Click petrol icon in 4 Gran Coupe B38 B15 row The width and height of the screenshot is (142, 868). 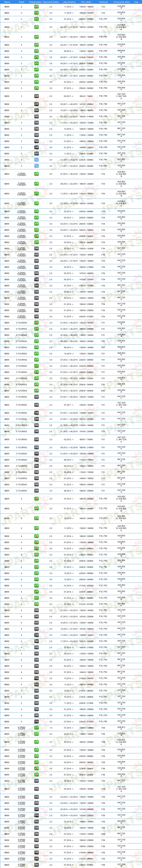coord(36,728)
